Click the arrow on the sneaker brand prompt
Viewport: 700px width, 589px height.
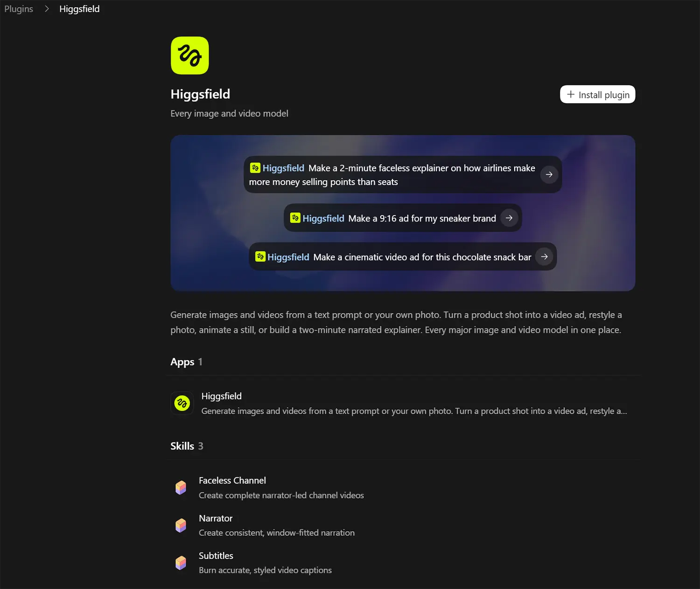pos(509,218)
